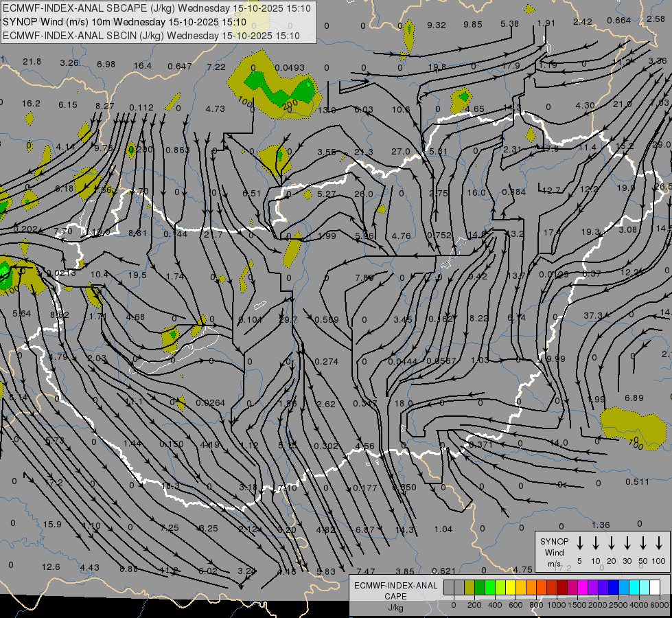This screenshot has height=618, width=672.
Task: Click the map value 0.511
Action: [637, 482]
